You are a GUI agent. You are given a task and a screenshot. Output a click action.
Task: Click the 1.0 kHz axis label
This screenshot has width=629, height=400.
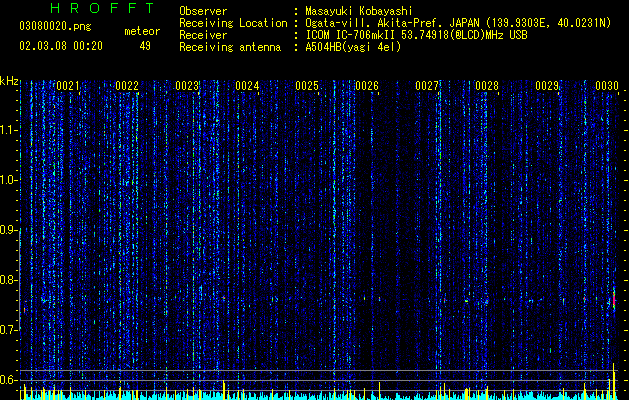pos(8,180)
